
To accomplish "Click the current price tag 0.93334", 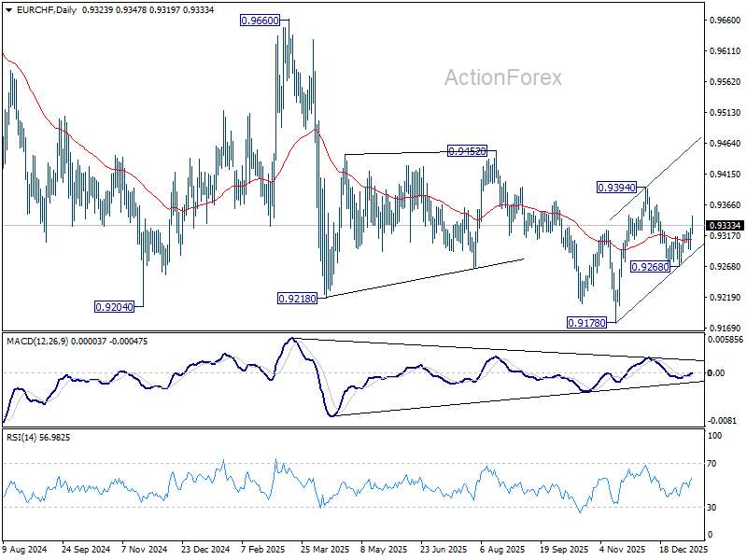I will [725, 225].
